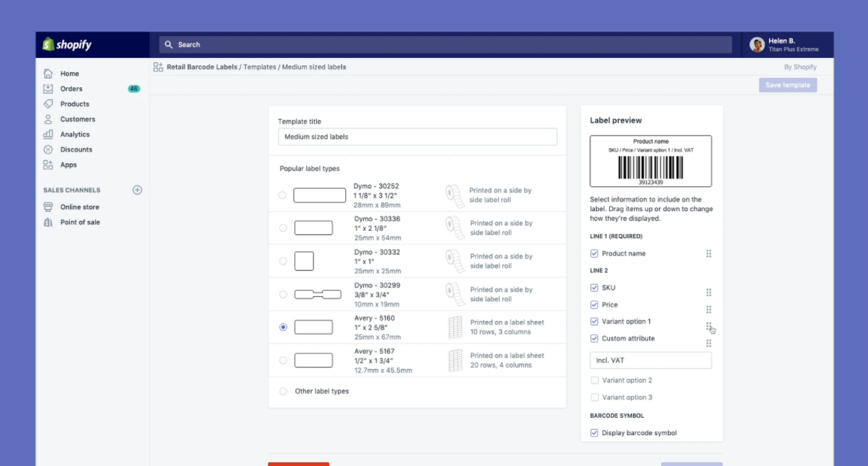This screenshot has width=868, height=466.
Task: Uncheck the Product name checkbox
Action: point(594,253)
